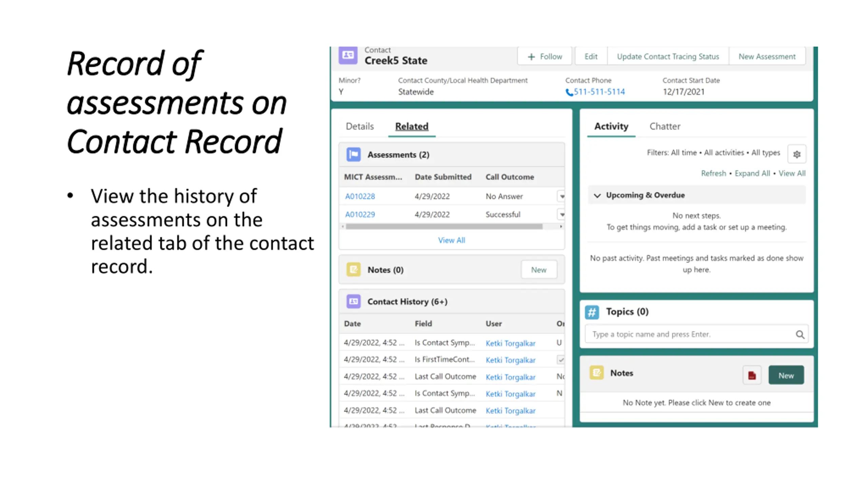Open assessment A010228 link

pyautogui.click(x=360, y=197)
